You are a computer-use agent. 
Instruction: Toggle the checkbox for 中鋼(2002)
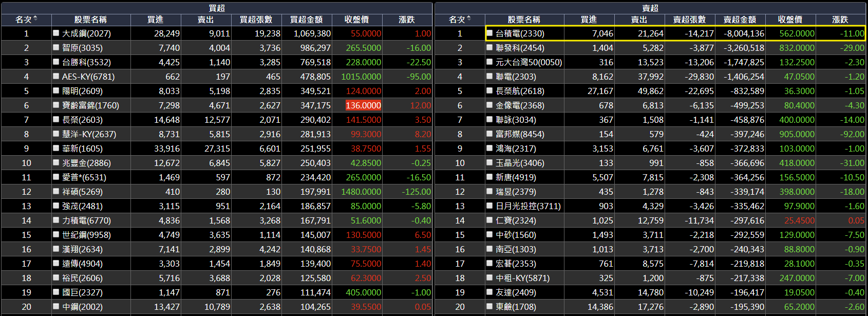(x=56, y=306)
